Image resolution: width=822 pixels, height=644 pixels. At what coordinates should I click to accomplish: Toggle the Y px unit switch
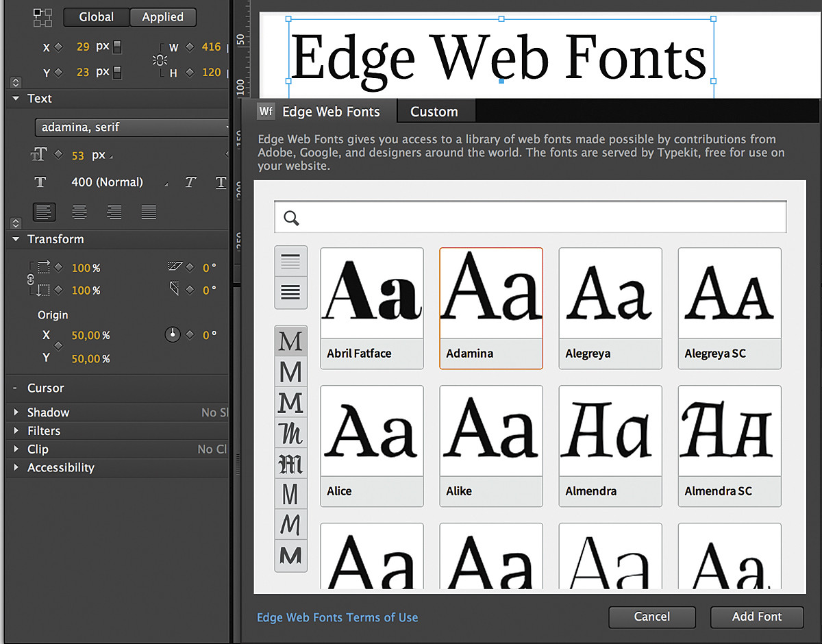(118, 72)
